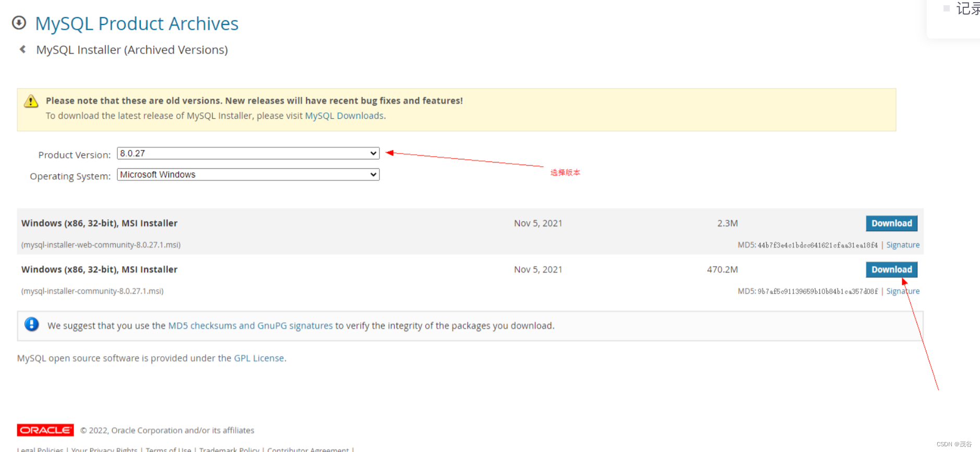Open Legal Policies footer link
The height and width of the screenshot is (452, 980).
(x=40, y=449)
